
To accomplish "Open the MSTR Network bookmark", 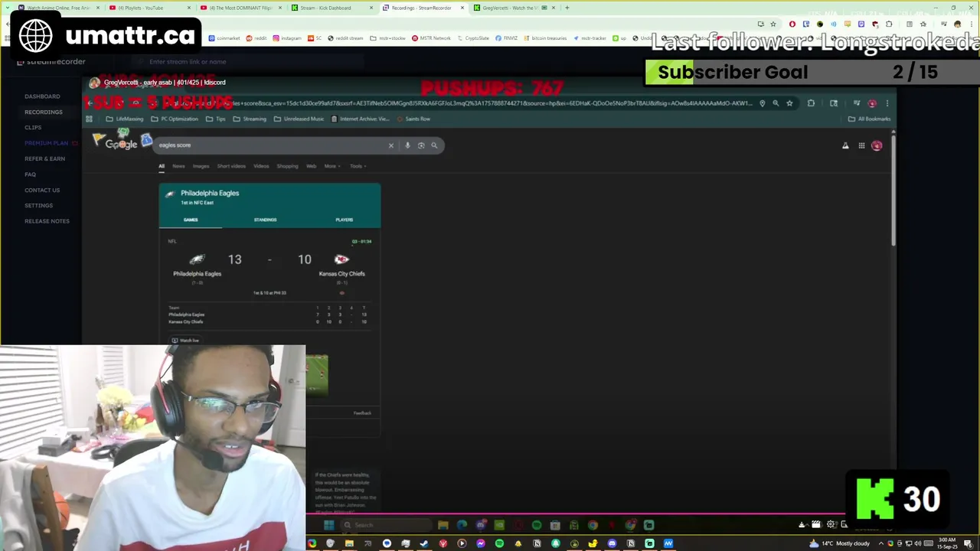I will pyautogui.click(x=431, y=38).
